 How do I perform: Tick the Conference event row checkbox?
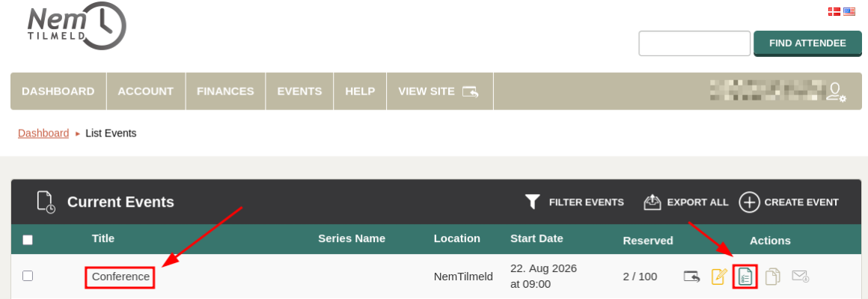28,276
